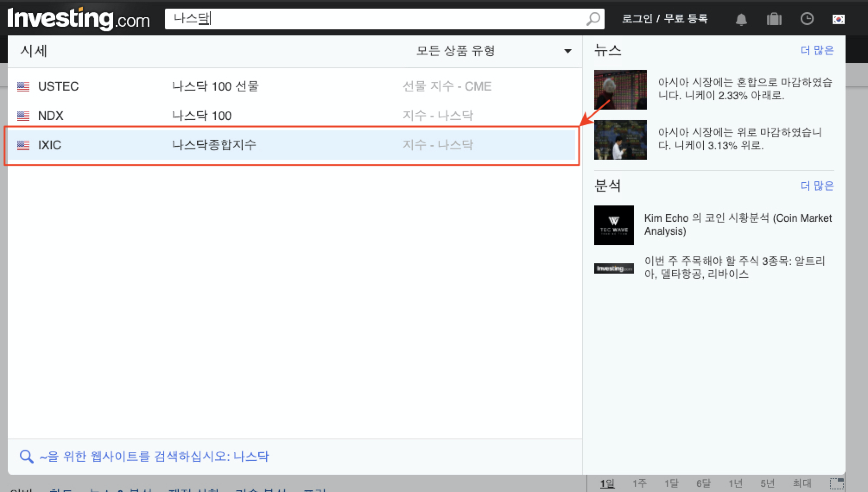Change language via Korean flag icon

click(838, 19)
